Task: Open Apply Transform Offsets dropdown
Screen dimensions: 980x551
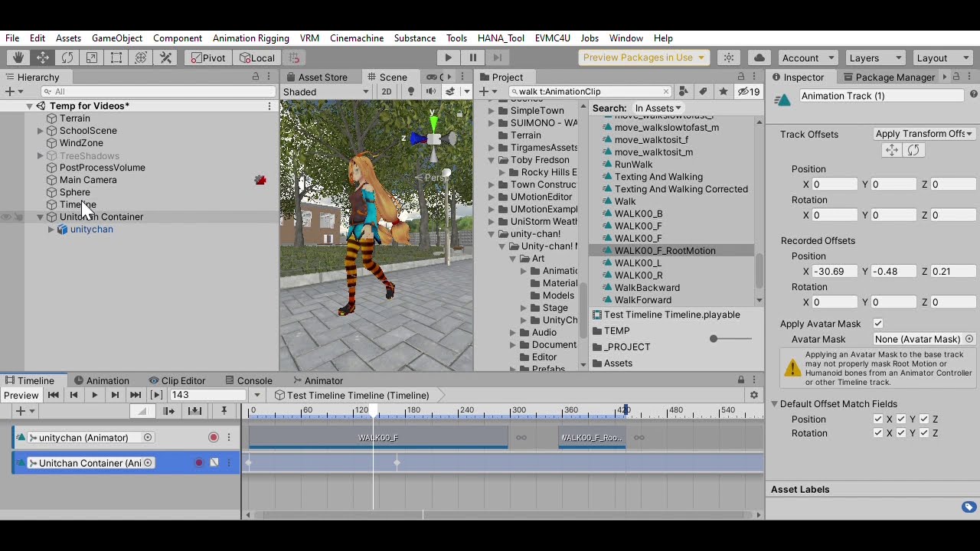Action: click(924, 134)
